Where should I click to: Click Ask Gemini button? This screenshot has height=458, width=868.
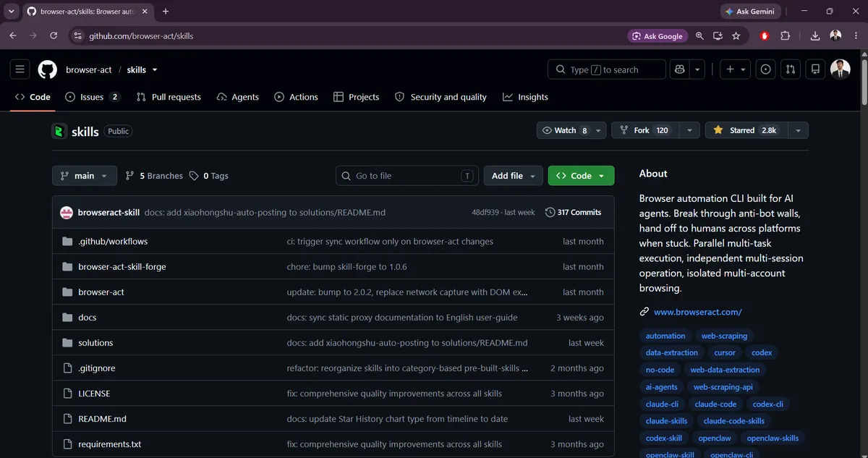(751, 12)
